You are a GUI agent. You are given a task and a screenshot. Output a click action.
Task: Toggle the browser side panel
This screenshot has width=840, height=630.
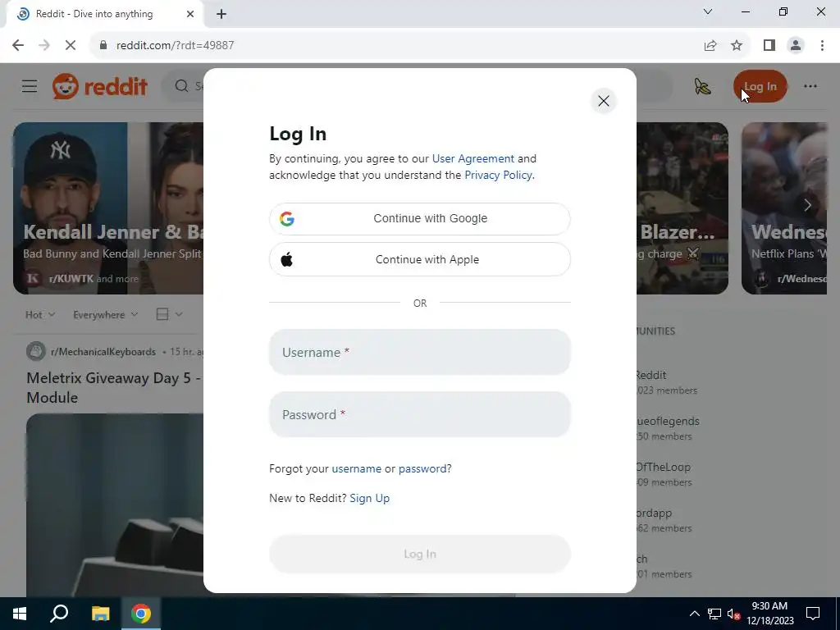click(x=769, y=46)
